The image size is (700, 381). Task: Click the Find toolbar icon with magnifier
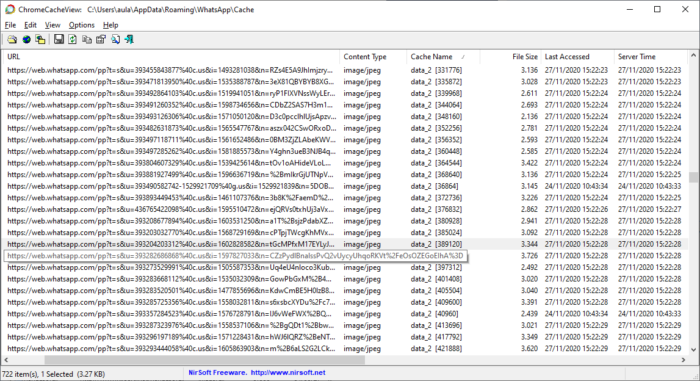click(115, 40)
